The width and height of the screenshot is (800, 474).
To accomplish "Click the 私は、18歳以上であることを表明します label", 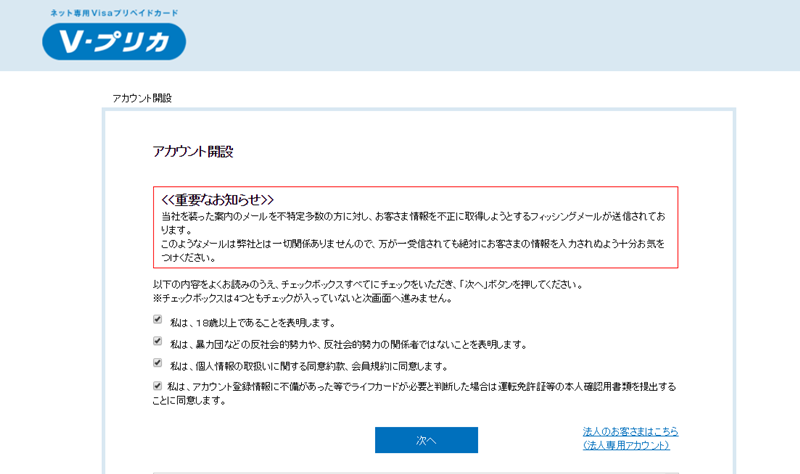I will pyautogui.click(x=253, y=323).
